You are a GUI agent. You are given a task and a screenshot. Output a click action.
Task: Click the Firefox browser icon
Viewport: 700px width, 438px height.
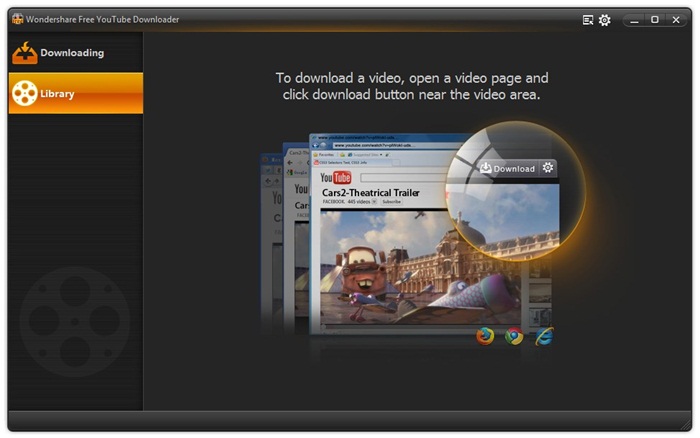click(485, 336)
